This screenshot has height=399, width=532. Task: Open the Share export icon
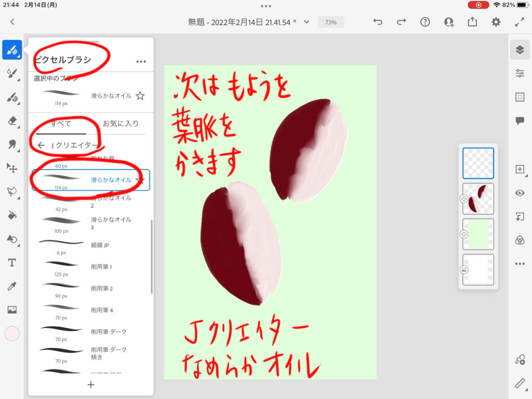click(472, 22)
